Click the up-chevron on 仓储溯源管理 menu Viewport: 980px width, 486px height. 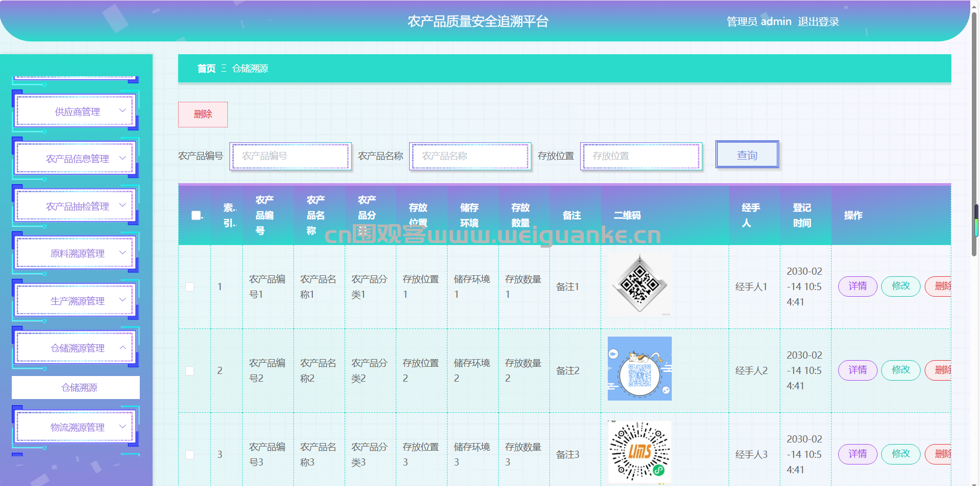(122, 347)
